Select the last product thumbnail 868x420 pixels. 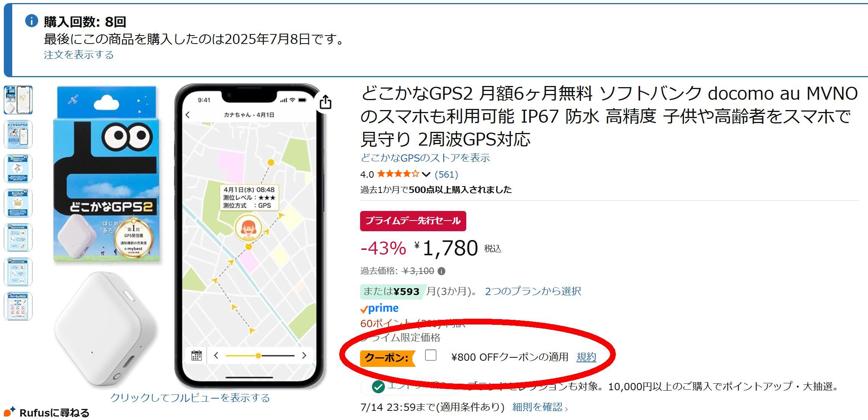coord(18,306)
